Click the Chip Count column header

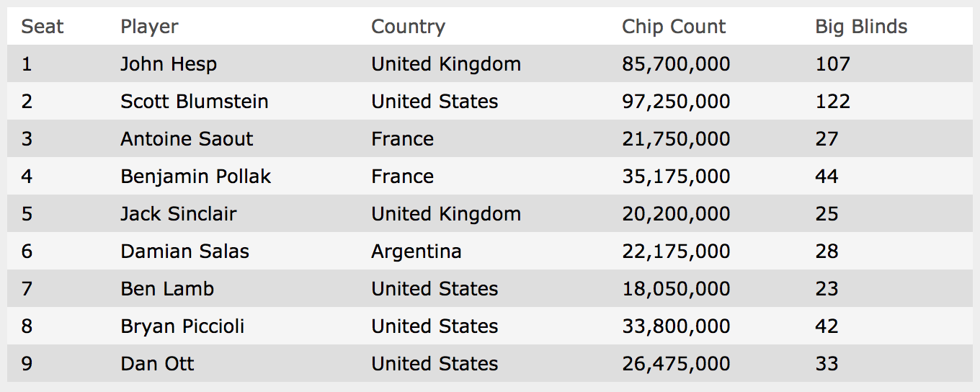[x=674, y=27]
